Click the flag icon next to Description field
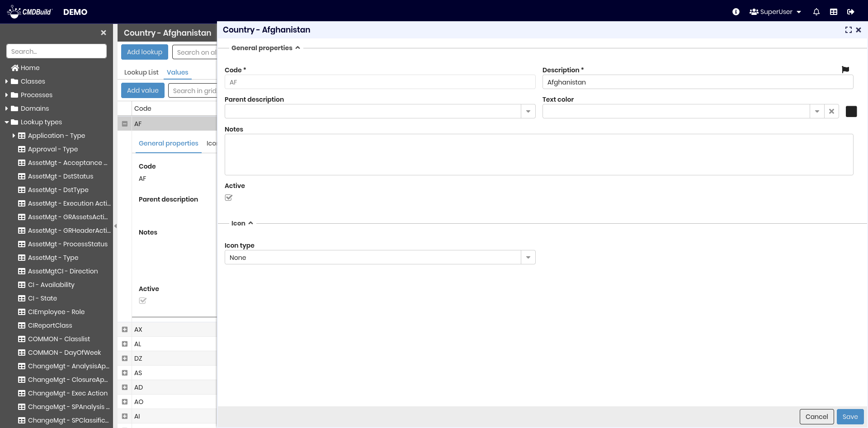 coord(845,69)
